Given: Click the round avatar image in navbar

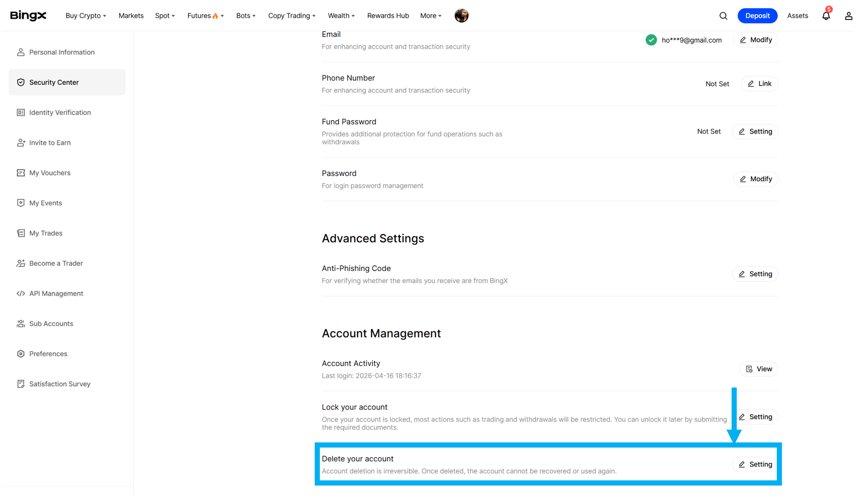Looking at the screenshot, I should pyautogui.click(x=462, y=16).
